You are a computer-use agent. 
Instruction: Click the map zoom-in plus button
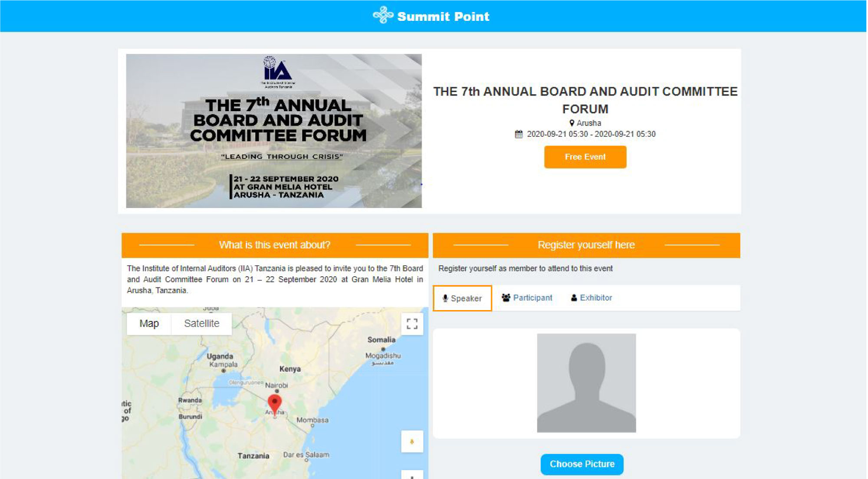pos(412,475)
